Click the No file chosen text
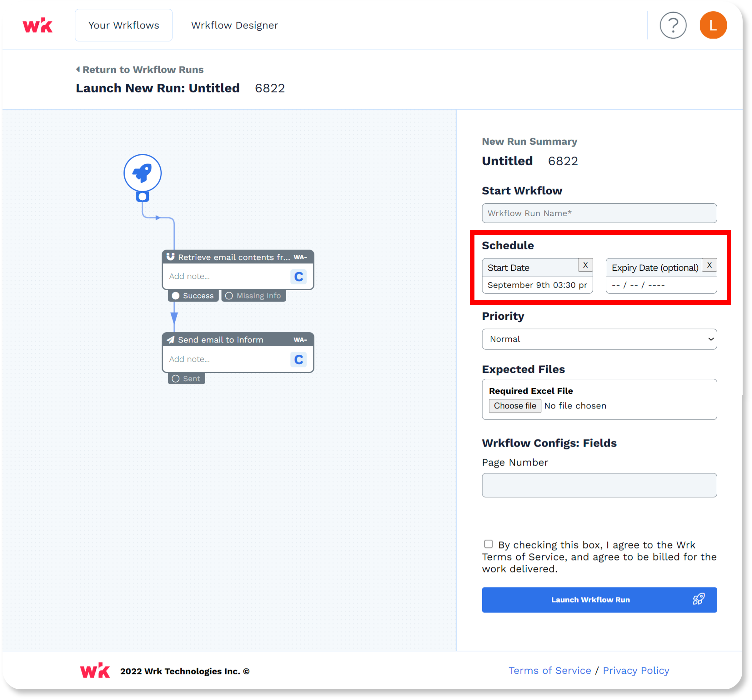752x700 pixels. pos(575,406)
